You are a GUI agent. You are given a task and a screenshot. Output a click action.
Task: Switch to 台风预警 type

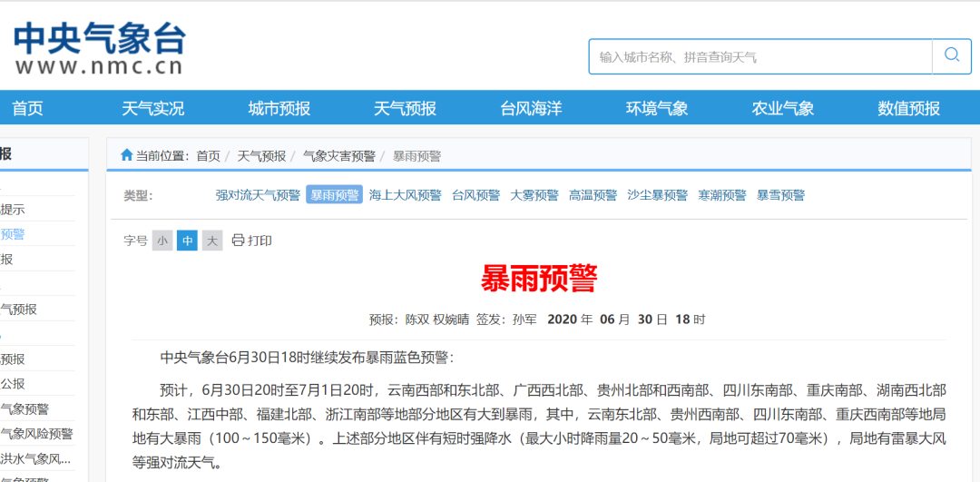click(476, 195)
